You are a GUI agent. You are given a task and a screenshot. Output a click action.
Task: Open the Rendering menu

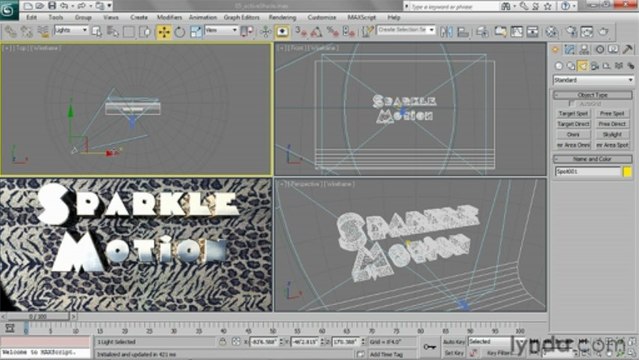[x=282, y=18]
